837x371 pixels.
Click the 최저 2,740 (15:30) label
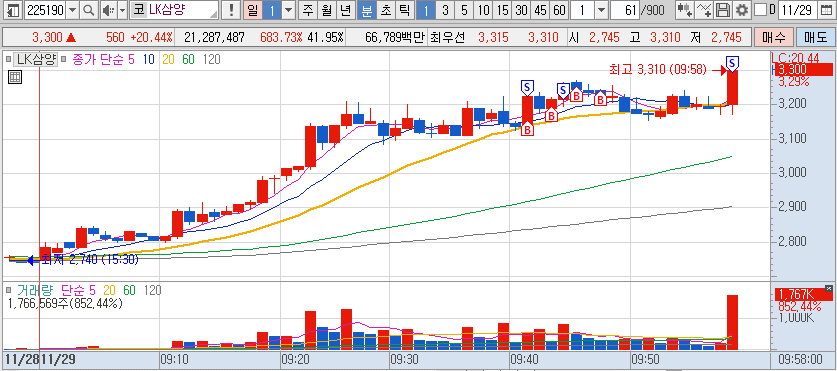(90, 260)
